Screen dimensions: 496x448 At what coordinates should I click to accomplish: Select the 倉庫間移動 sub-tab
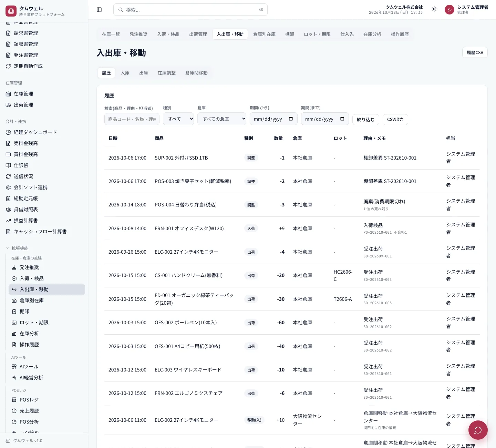[x=196, y=73]
